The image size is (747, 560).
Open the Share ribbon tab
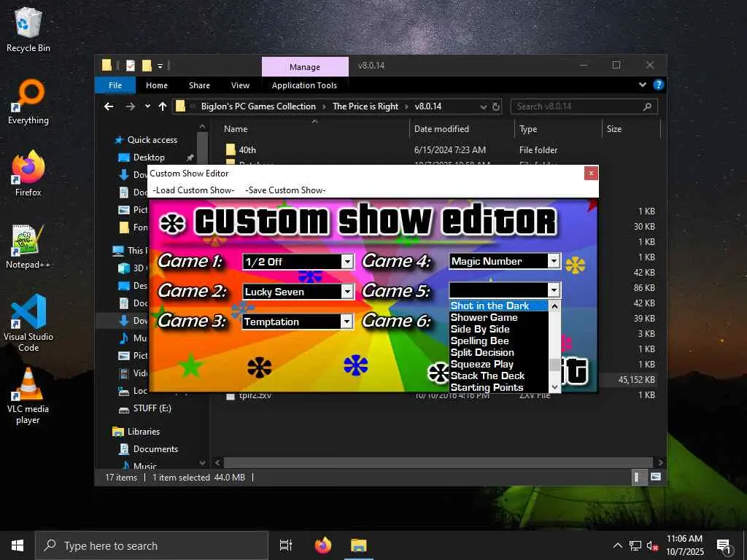coord(199,85)
